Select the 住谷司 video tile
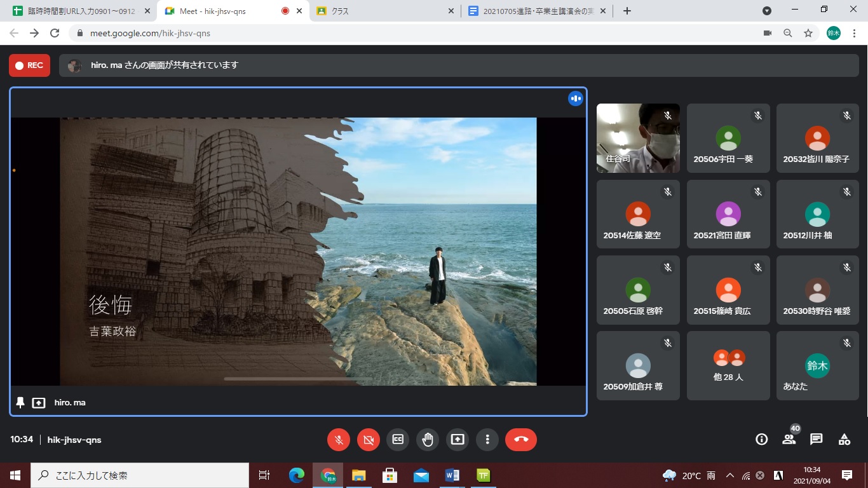Viewport: 868px width, 488px height. point(638,138)
